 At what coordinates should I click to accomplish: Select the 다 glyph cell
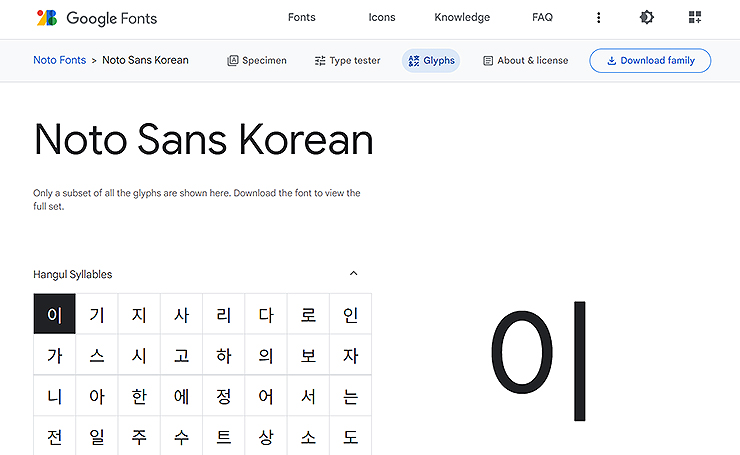[266, 314]
